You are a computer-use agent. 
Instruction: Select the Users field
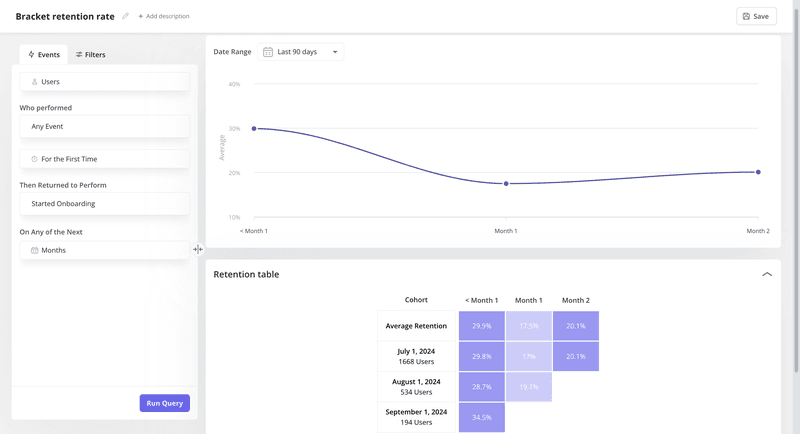[104, 82]
